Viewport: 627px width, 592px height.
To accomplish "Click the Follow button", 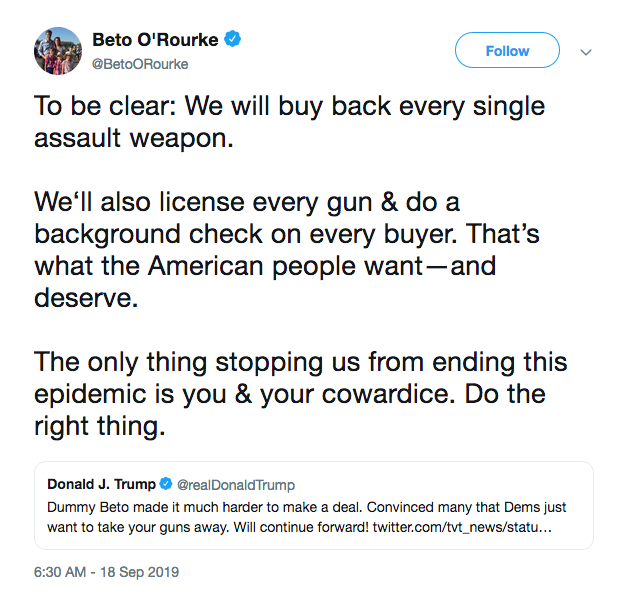I will 507,50.
